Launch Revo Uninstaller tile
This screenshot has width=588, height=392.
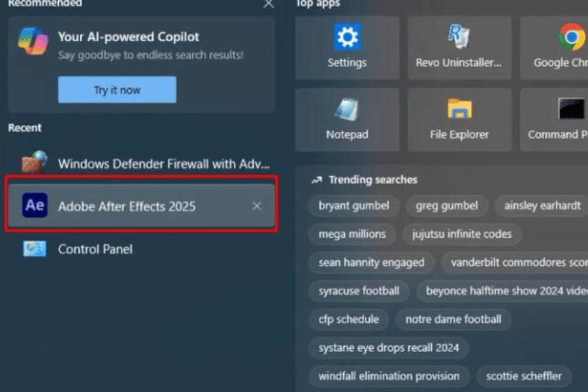pyautogui.click(x=459, y=48)
